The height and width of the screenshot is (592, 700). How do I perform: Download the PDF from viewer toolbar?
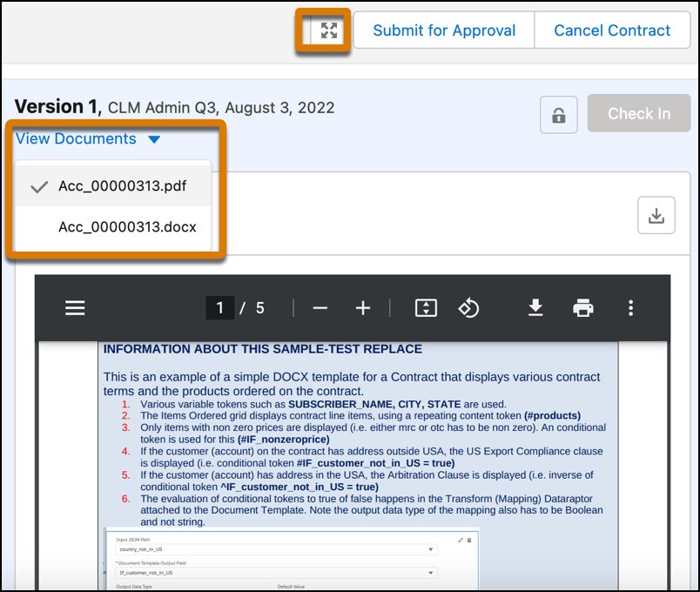point(535,308)
